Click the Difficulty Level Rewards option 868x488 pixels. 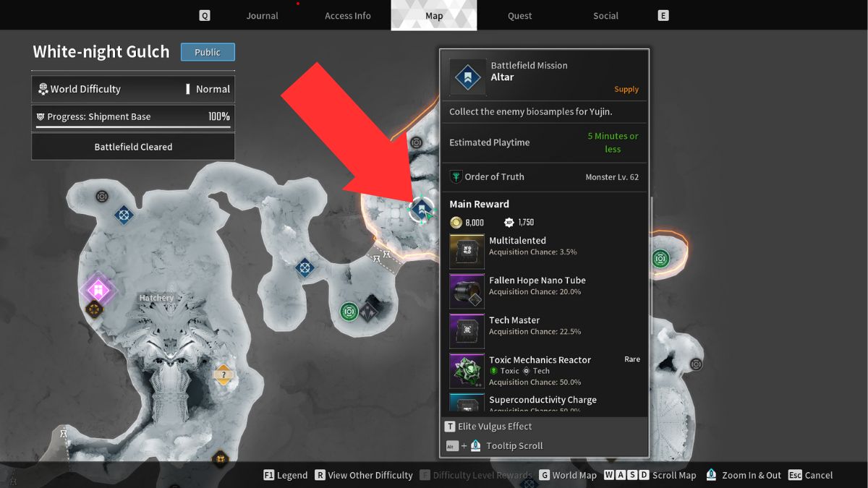[476, 475]
